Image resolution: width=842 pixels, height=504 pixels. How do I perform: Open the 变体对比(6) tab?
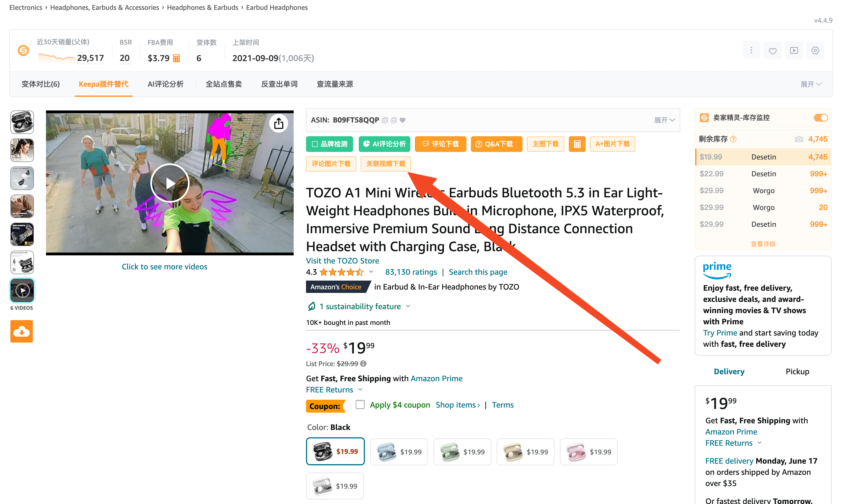coord(41,84)
